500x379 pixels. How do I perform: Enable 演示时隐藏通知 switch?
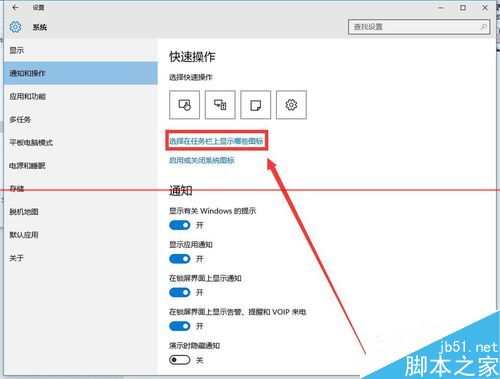(x=180, y=360)
